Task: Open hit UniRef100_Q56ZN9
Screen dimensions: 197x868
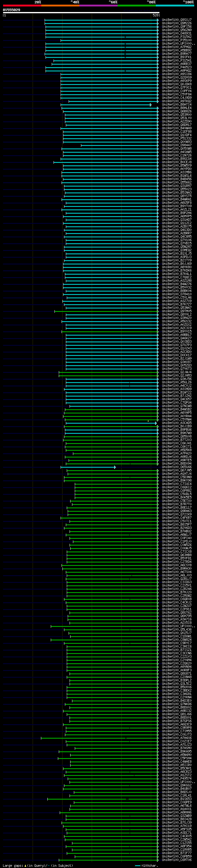Action: coord(177,30)
